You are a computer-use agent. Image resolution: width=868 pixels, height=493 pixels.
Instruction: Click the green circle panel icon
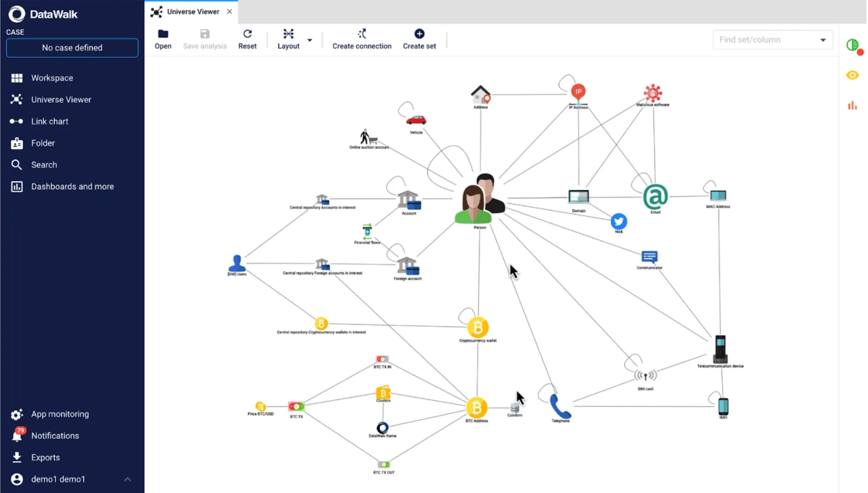pos(852,45)
